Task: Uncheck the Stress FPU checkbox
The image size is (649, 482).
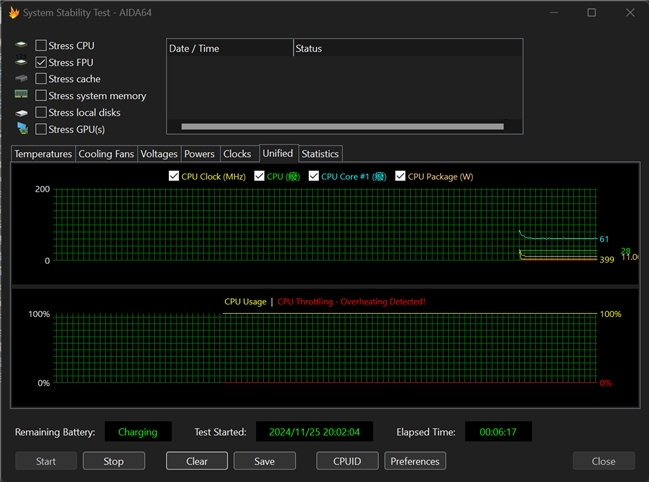Action: (x=41, y=62)
